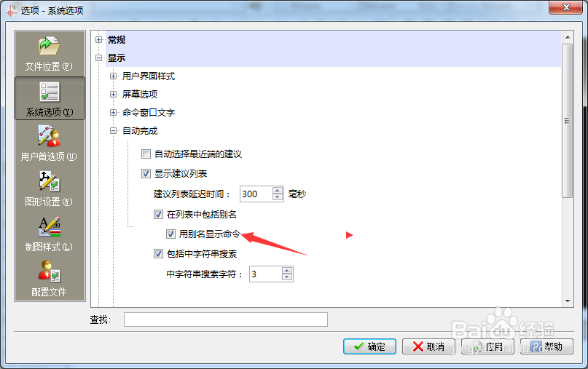Open the 制图样式 drafting styles icon
Viewport: 588px width, 369px height.
coord(49,234)
